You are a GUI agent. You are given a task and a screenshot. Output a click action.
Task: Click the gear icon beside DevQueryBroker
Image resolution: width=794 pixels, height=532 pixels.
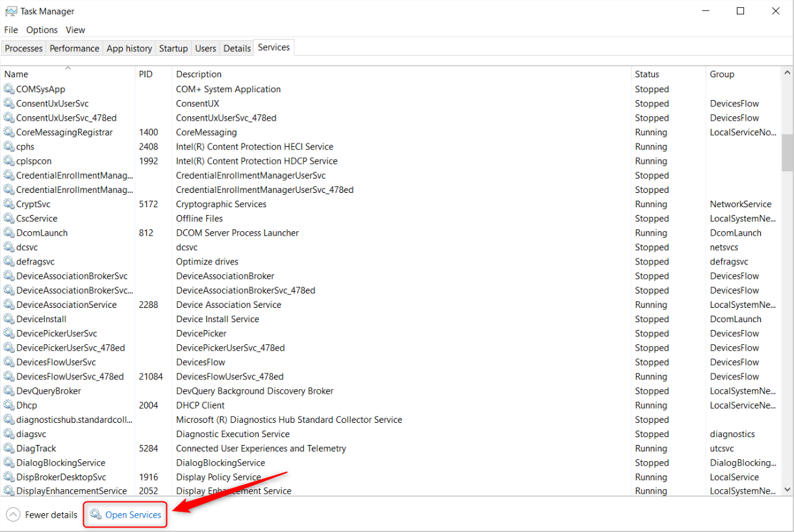pyautogui.click(x=9, y=390)
